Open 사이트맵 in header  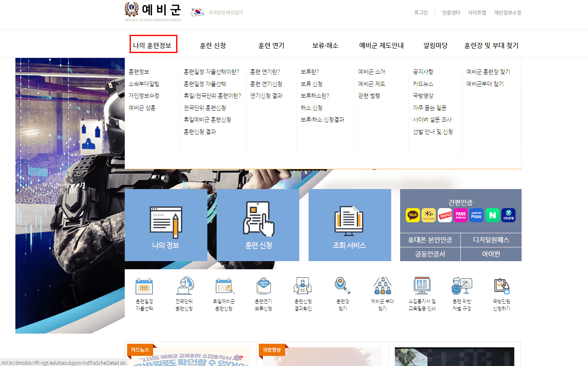pos(477,13)
